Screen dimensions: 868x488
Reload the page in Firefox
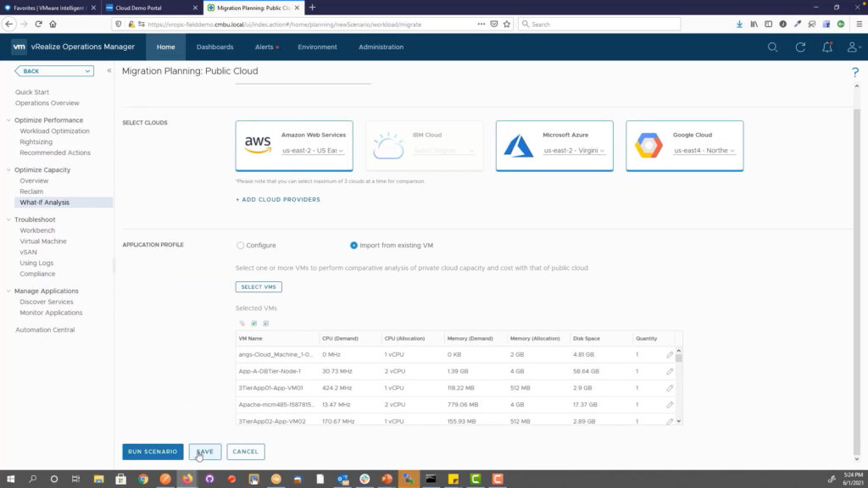[38, 25]
